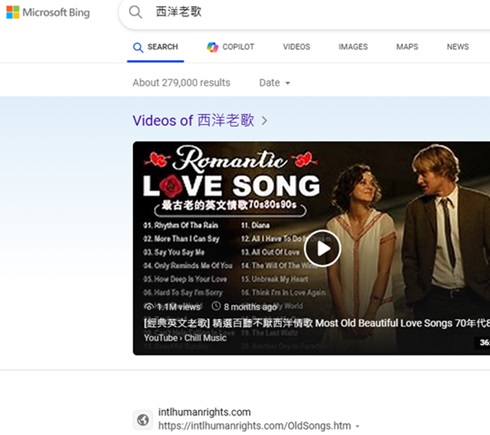
Task: Open the 'Videos of 西洋老歌' heading link
Action: (193, 120)
